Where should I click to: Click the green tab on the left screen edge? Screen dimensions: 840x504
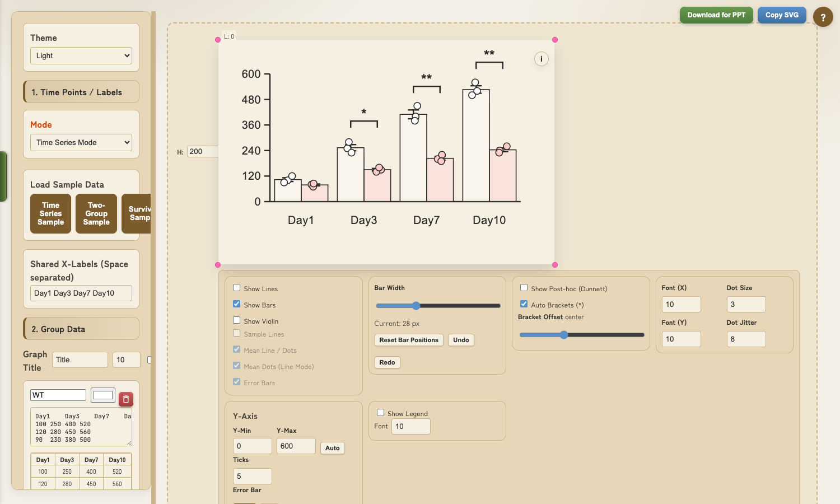(2, 176)
